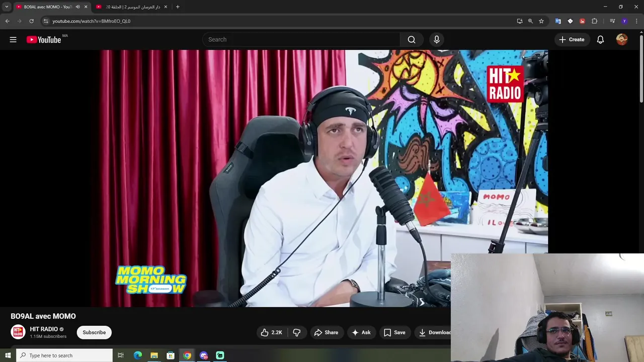Image resolution: width=644 pixels, height=362 pixels.
Task: Close the BO9AL avec MOMO tab
Action: (86, 7)
